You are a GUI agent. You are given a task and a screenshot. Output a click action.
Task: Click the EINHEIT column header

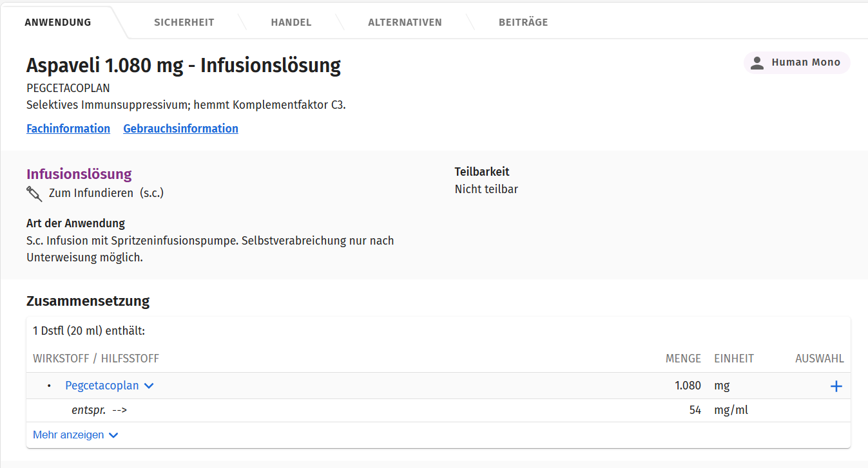734,359
